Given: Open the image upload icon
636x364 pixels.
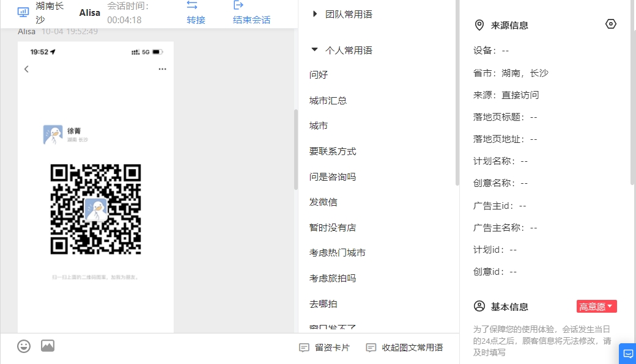Looking at the screenshot, I should [x=48, y=346].
